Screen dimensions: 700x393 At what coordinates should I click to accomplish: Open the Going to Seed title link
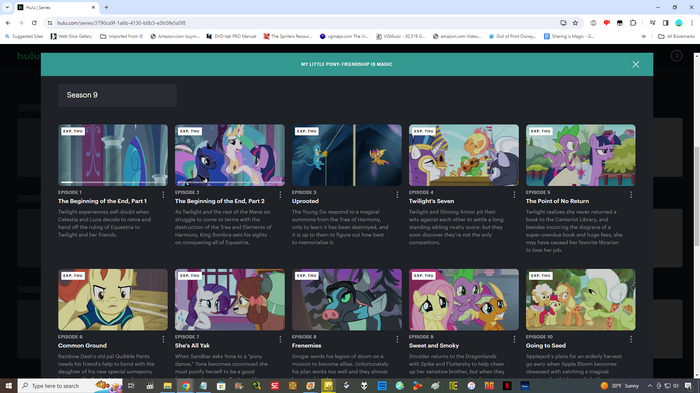coord(546,346)
